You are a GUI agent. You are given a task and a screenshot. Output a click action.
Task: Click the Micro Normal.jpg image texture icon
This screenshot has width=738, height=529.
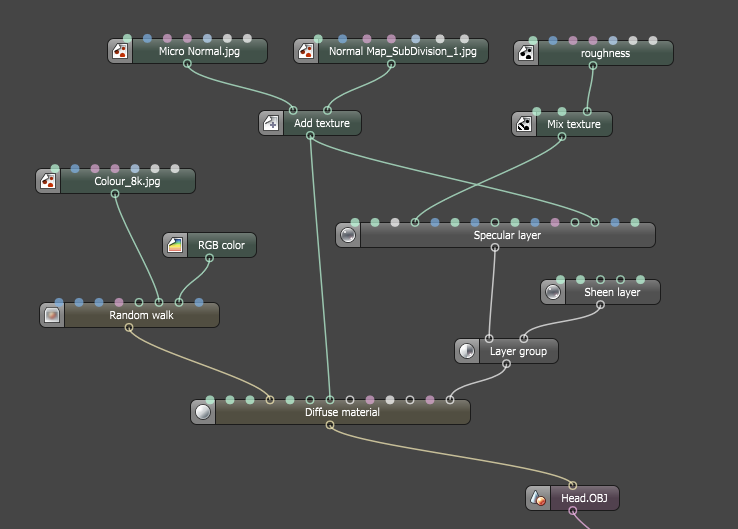pyautogui.click(x=120, y=51)
